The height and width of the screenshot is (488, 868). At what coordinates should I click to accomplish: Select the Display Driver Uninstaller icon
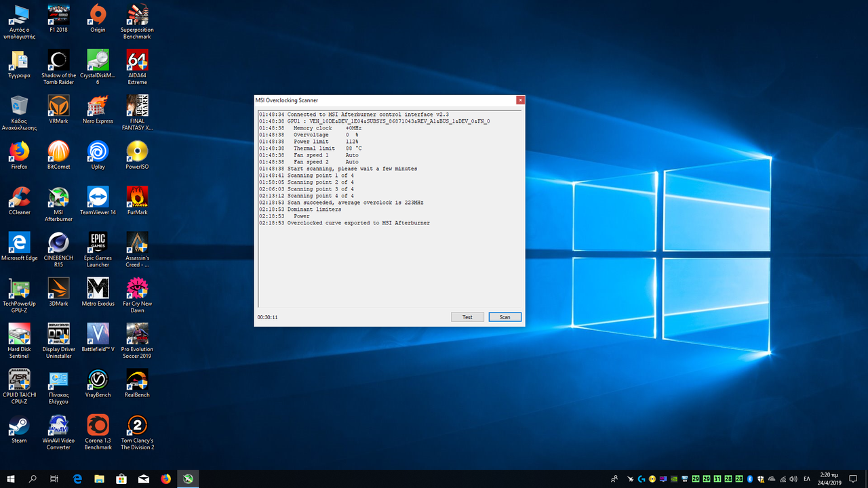point(58,340)
